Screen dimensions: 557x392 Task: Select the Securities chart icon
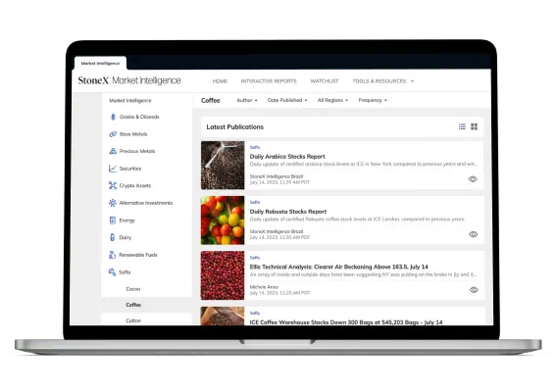click(x=113, y=169)
